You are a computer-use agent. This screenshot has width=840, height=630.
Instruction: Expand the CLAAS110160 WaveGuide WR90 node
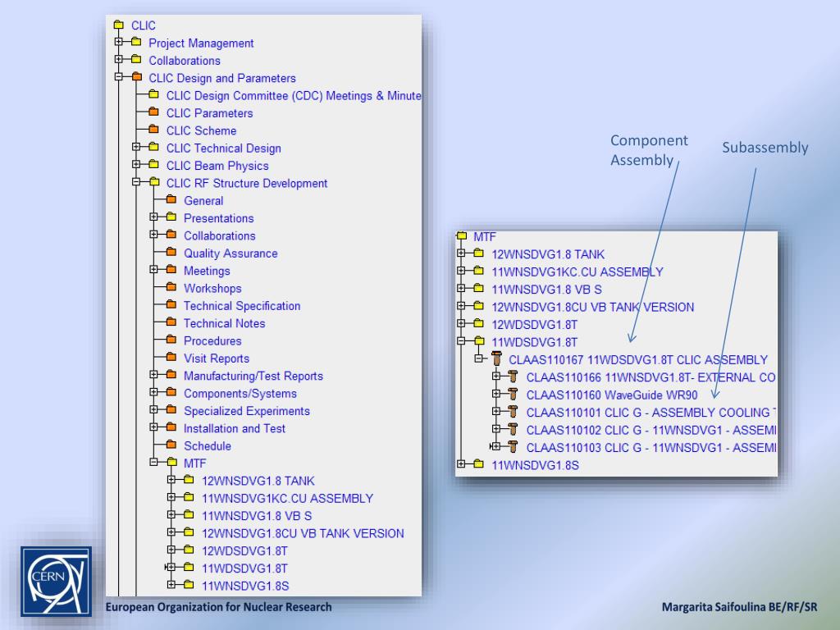coord(496,394)
